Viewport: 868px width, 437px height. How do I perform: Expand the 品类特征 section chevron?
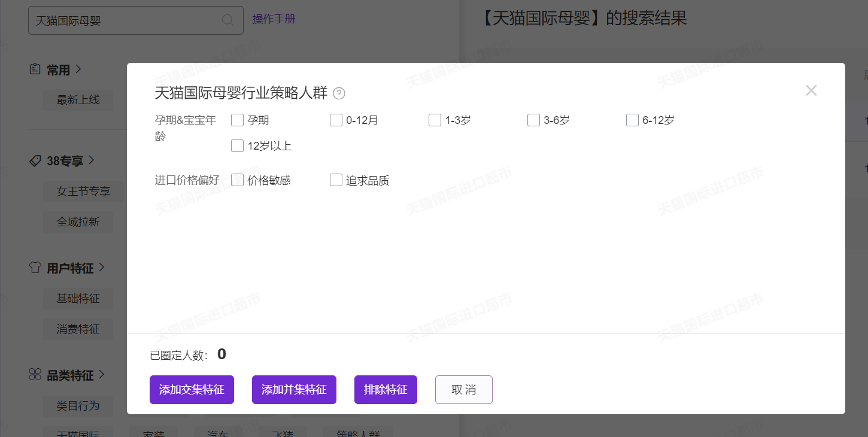[x=101, y=375]
